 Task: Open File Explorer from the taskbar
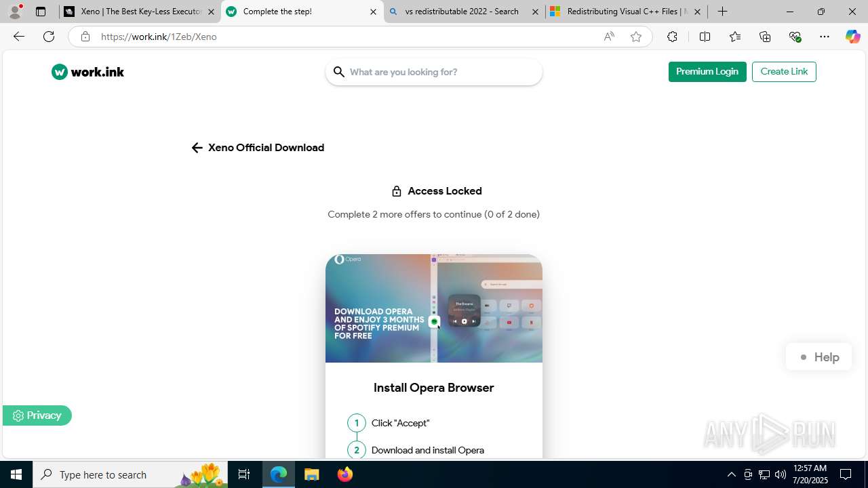[x=312, y=474]
